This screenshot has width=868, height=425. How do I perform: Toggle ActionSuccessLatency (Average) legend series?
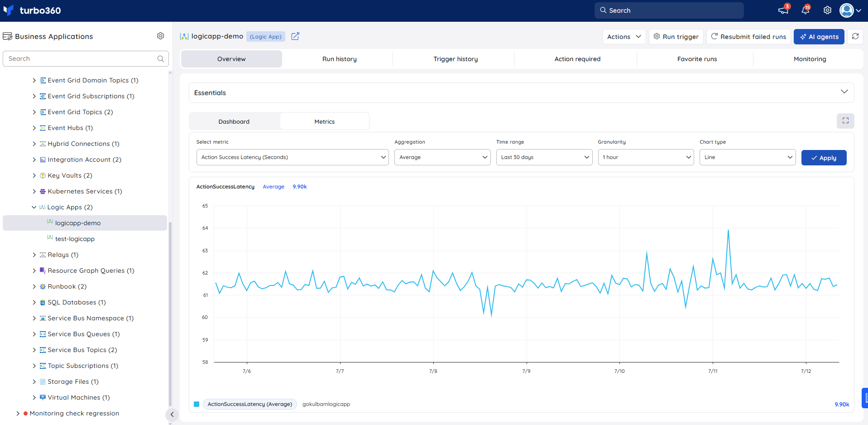click(x=249, y=404)
